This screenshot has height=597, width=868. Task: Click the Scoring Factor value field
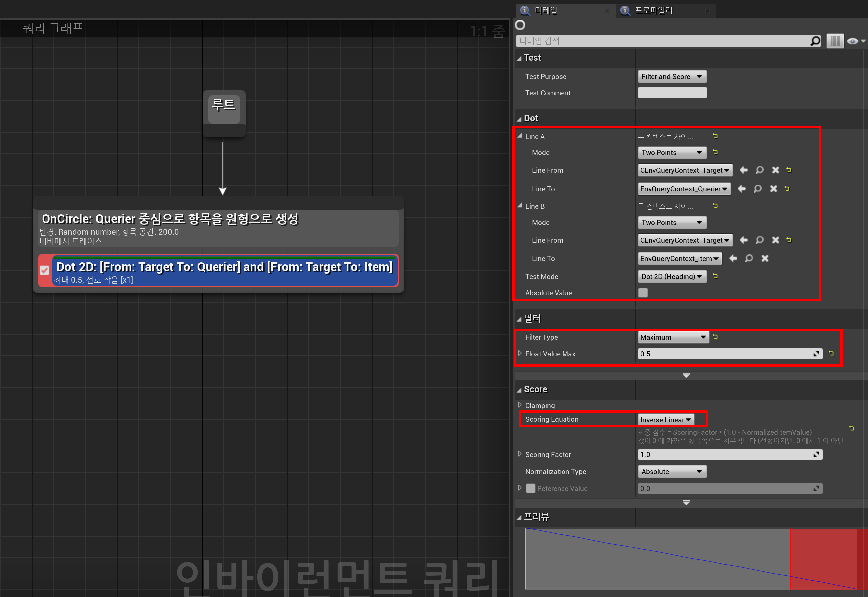point(725,455)
